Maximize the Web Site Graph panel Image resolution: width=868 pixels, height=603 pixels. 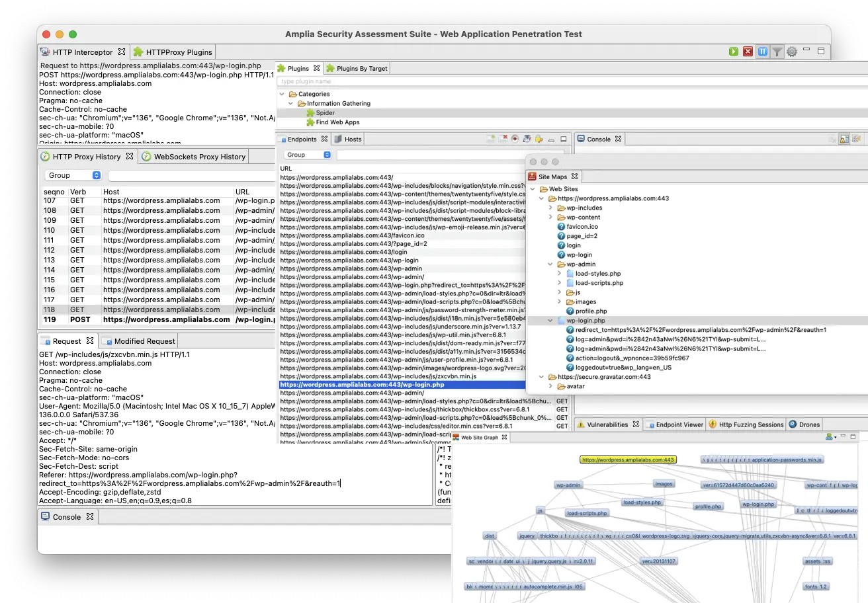853,437
